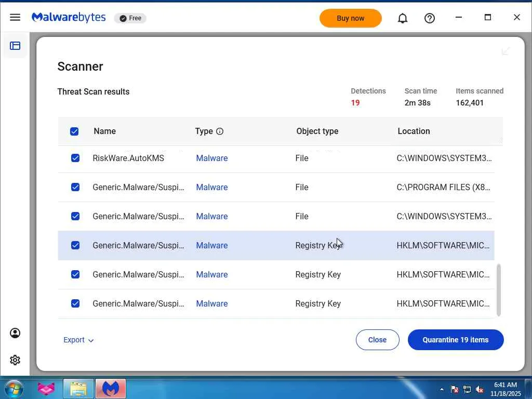Uncheck the second Registry Key row checkbox
The width and height of the screenshot is (532, 399).
pyautogui.click(x=75, y=274)
